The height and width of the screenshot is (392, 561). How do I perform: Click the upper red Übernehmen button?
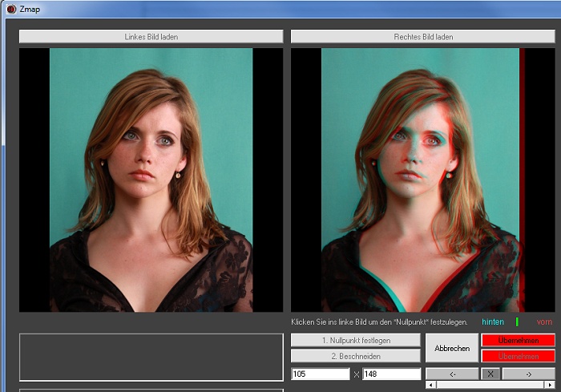(x=518, y=341)
